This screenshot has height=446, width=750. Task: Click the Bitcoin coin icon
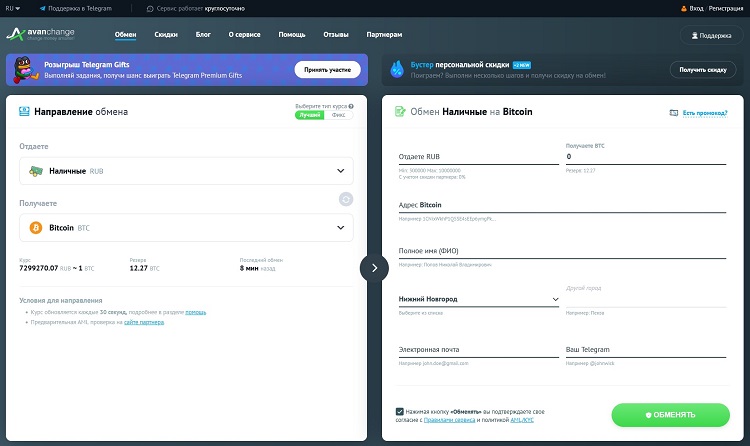tap(37, 228)
